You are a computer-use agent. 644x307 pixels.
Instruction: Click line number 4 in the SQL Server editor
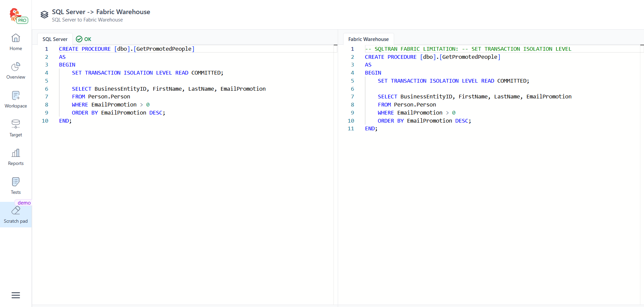(47, 73)
